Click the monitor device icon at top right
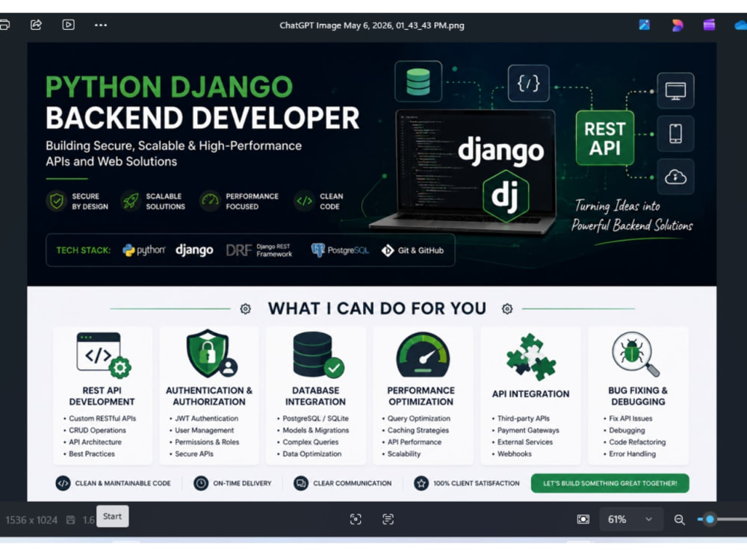The height and width of the screenshot is (560, 747). 675,90
